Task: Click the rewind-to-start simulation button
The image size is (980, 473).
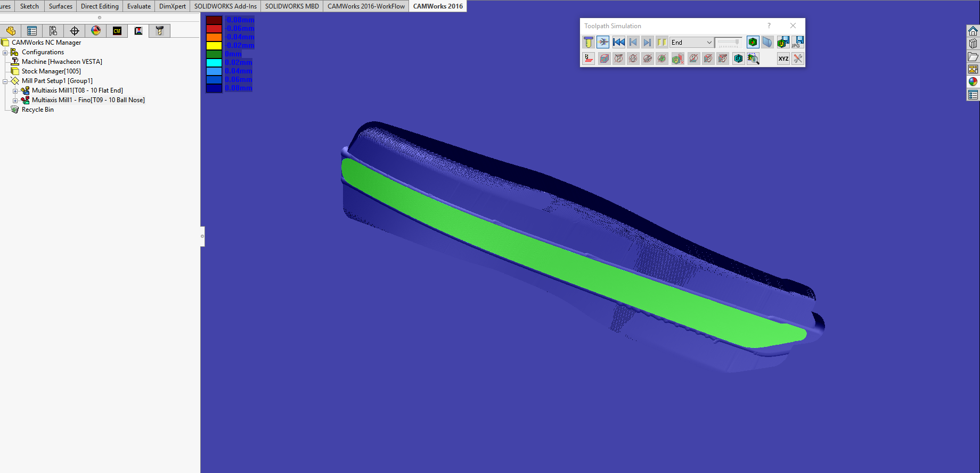Action: point(618,43)
